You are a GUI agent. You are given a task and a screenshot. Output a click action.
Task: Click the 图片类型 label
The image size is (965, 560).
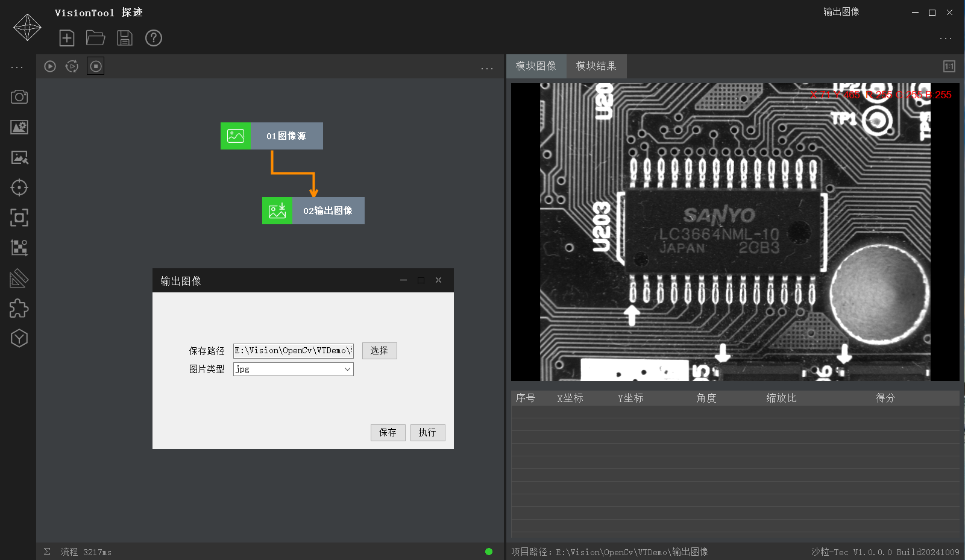tap(207, 369)
